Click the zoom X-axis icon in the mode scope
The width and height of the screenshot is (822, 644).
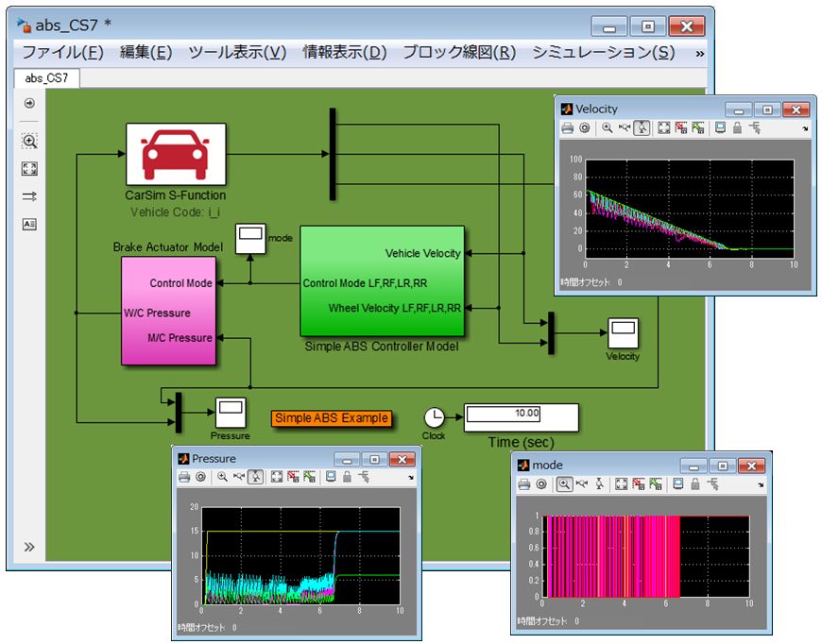click(581, 483)
